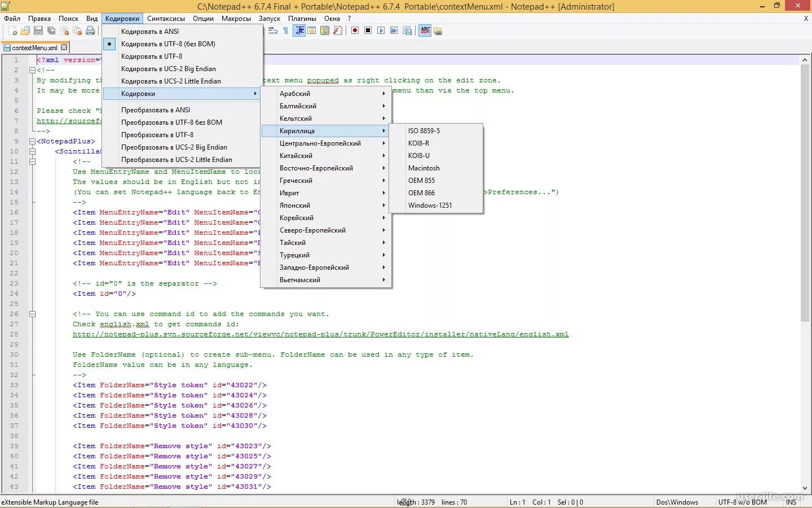
Task: Expand the Китайский encoding submenu
Action: point(326,156)
